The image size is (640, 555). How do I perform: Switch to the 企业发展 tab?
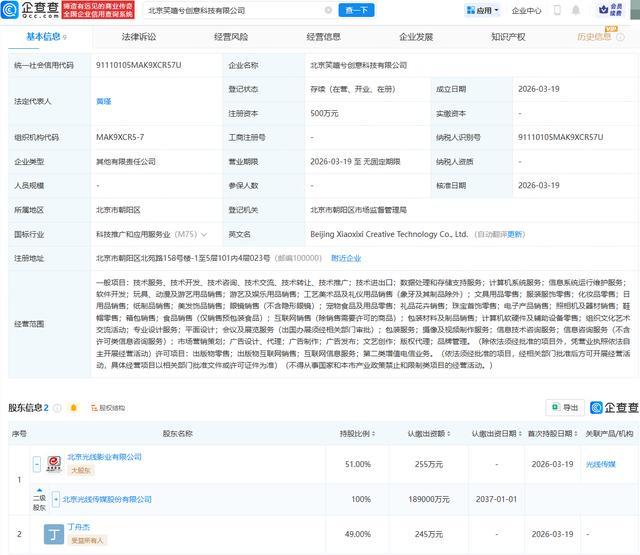click(x=416, y=37)
